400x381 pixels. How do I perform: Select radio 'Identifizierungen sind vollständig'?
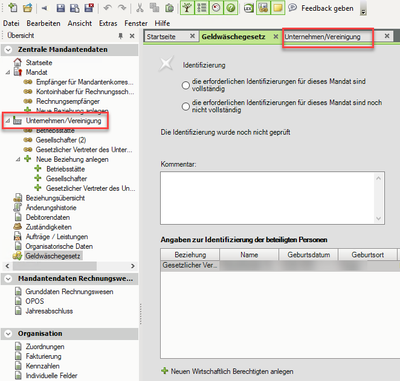tap(186, 85)
